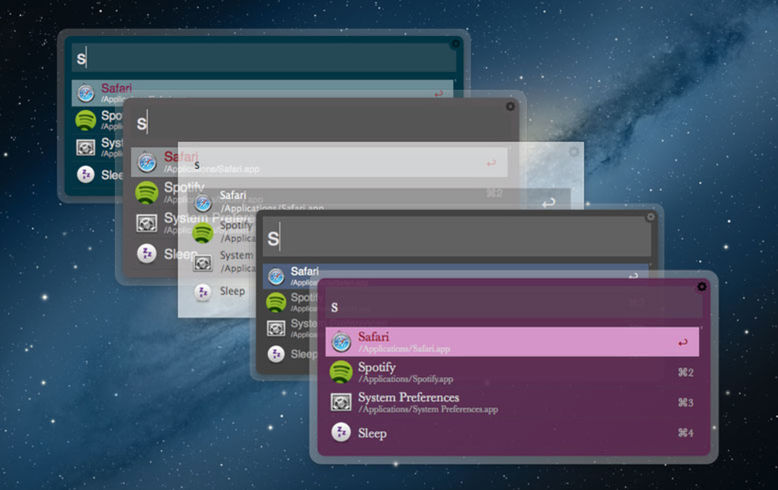Image resolution: width=778 pixels, height=490 pixels.
Task: Click Spotify icon in upper grey window
Action: 147,193
